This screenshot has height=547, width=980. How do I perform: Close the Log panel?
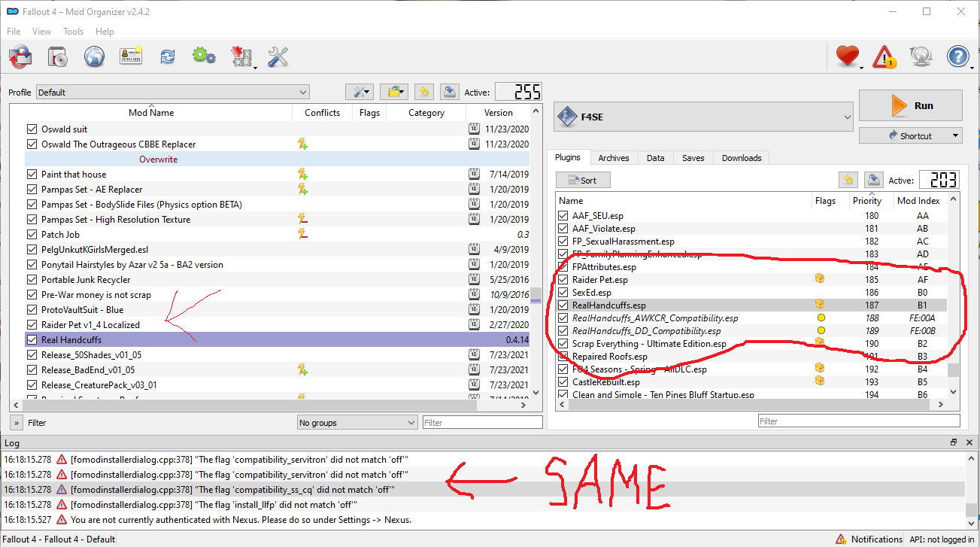[968, 442]
